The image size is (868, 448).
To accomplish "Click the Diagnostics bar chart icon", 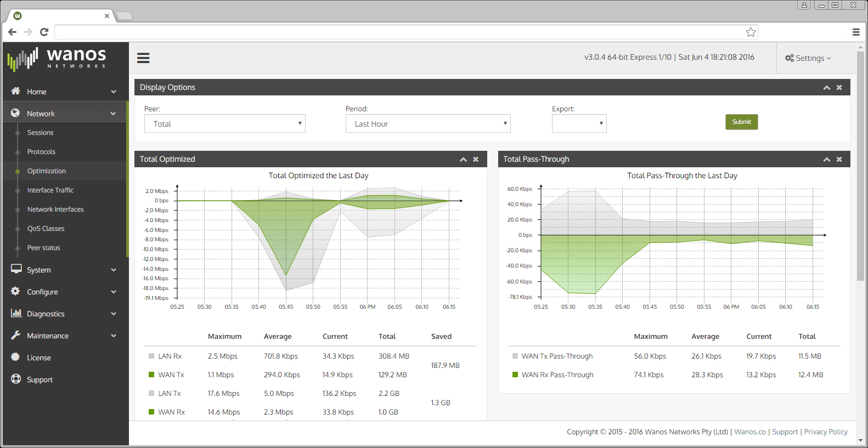I will tap(16, 313).
